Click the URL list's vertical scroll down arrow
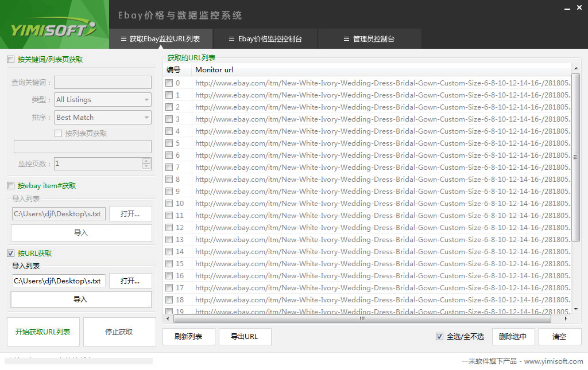This screenshot has height=370, width=588. click(575, 309)
